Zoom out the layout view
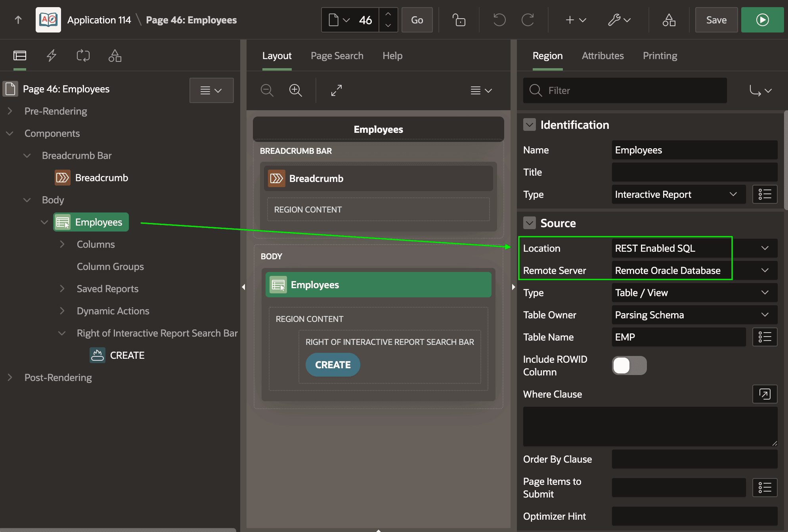788x532 pixels. click(x=267, y=90)
